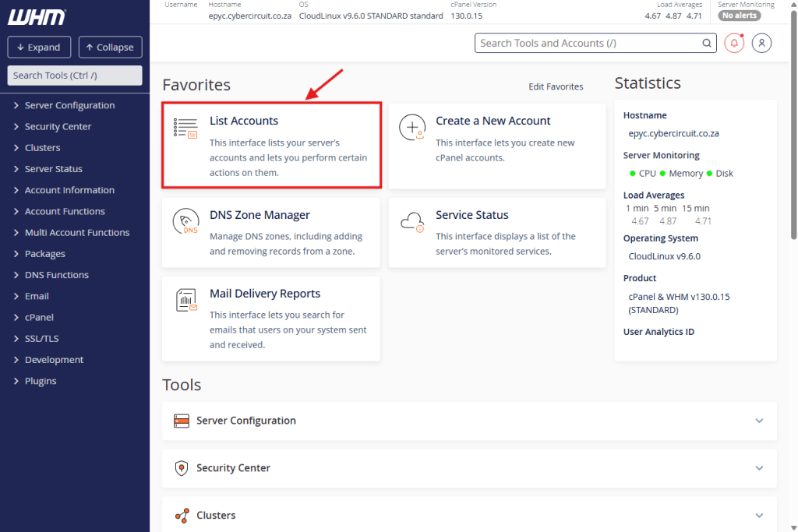Expand Account Functions in the sidebar
This screenshot has width=798, height=532.
[x=65, y=211]
